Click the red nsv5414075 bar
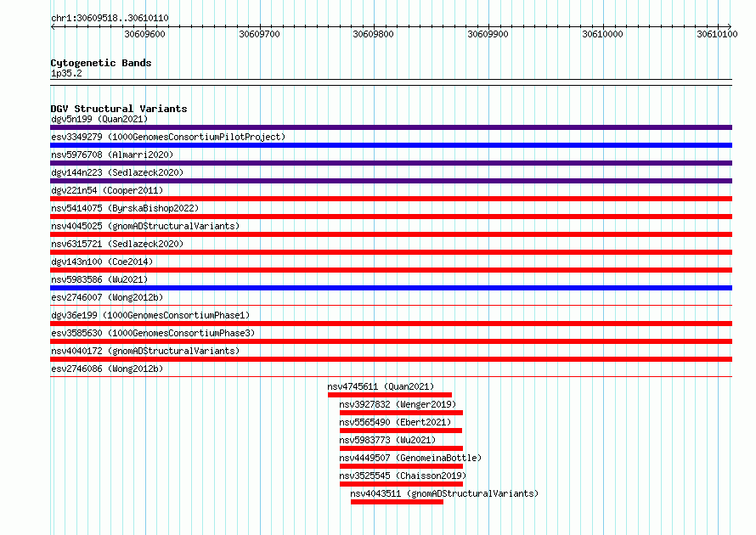 coord(391,217)
